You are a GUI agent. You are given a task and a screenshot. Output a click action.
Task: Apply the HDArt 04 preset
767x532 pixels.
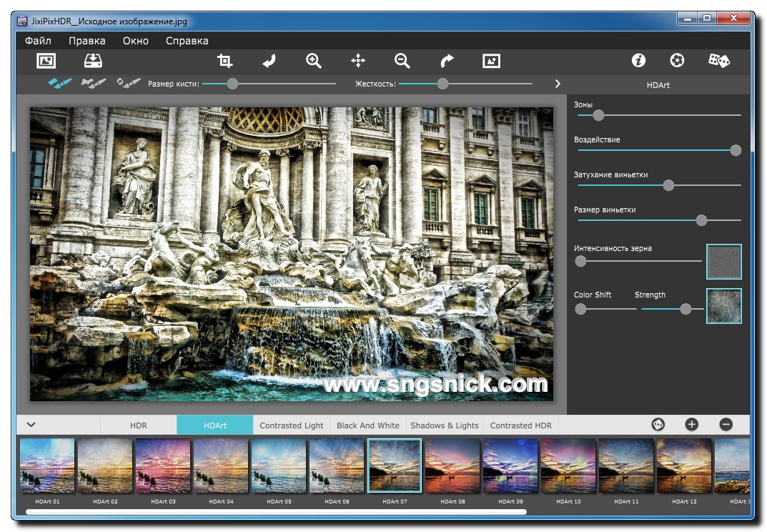pyautogui.click(x=221, y=465)
